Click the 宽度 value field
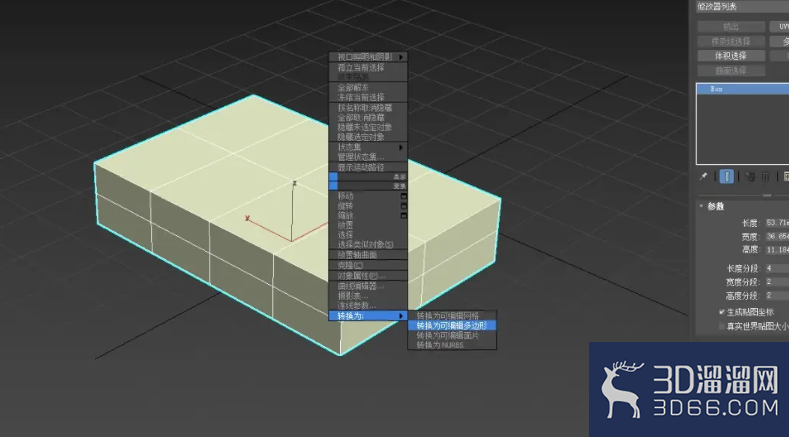The height and width of the screenshot is (437, 789). [x=776, y=236]
